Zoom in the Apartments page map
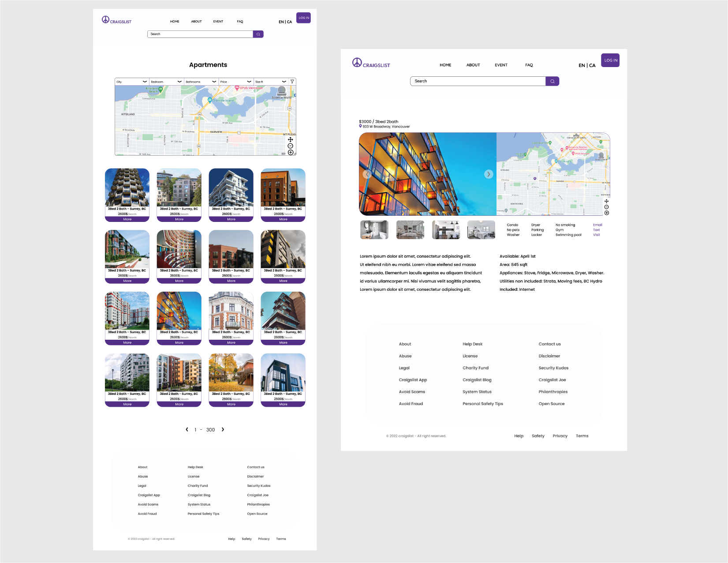This screenshot has width=728, height=563. pos(290,152)
